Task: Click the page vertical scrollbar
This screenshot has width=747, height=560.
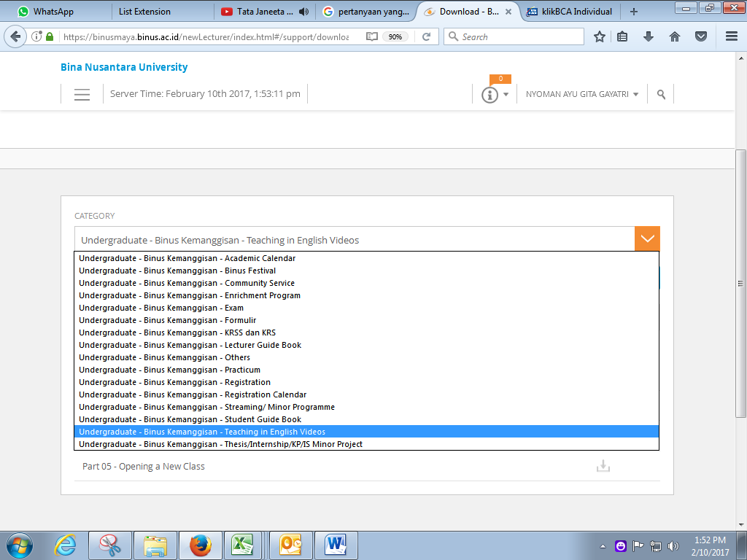Action: 740,284
